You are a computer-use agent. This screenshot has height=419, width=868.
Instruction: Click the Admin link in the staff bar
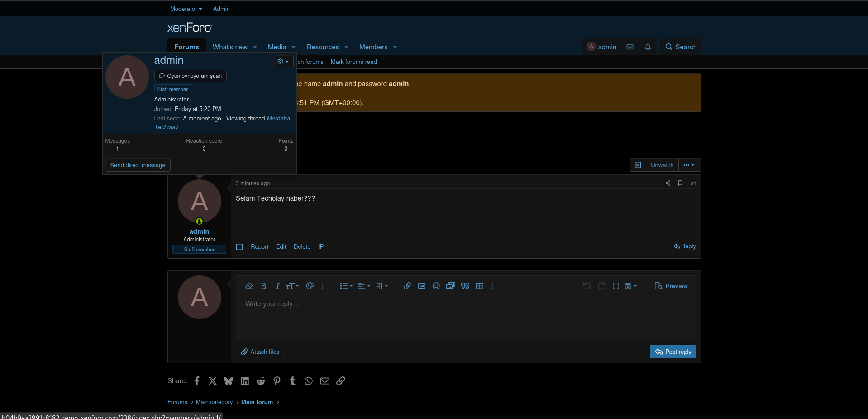tap(221, 9)
